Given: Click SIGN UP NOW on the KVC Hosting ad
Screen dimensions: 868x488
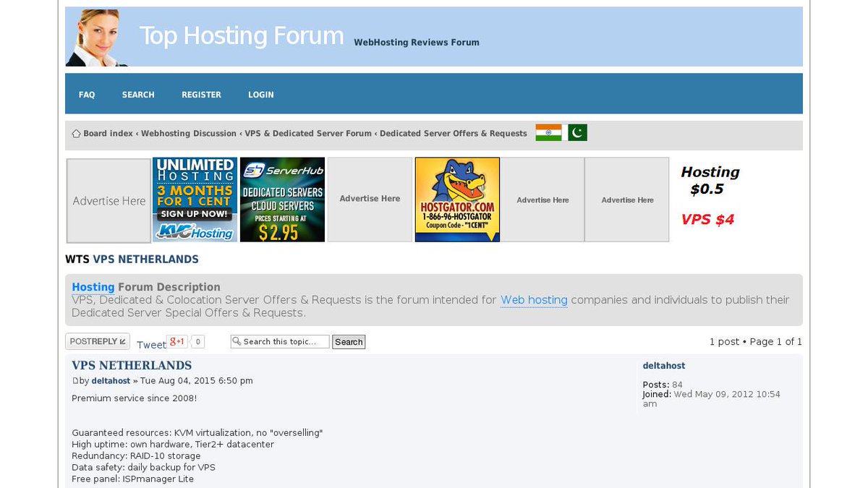Looking at the screenshot, I should 195,214.
